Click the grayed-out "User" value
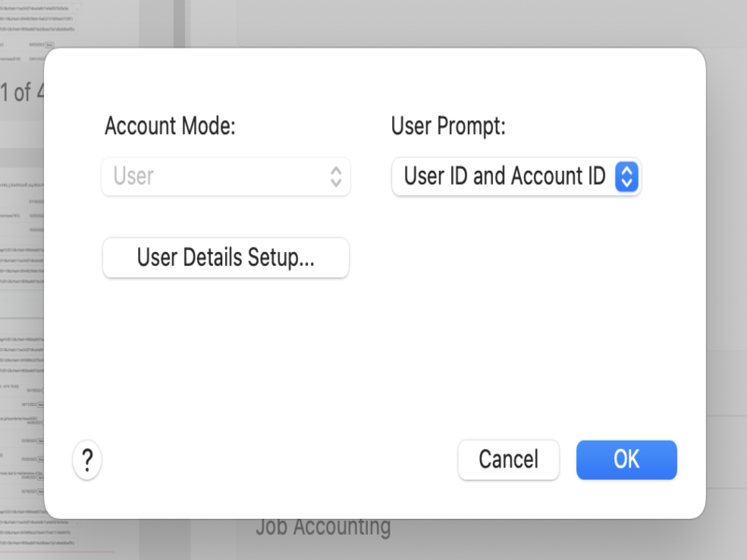Viewport: 747px width, 560px height. tap(134, 176)
